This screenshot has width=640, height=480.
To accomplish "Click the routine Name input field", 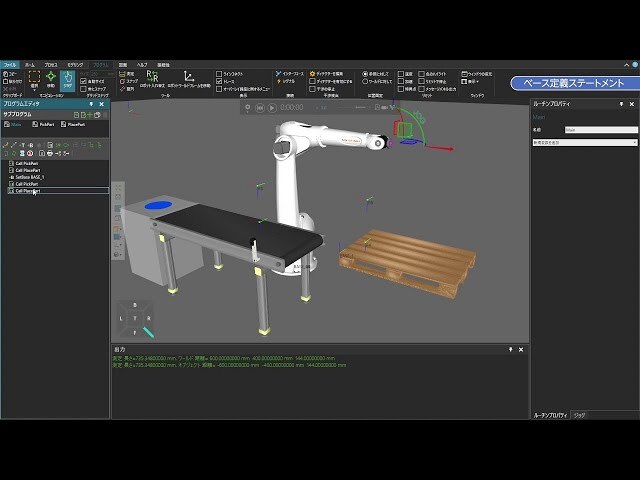I will (601, 130).
